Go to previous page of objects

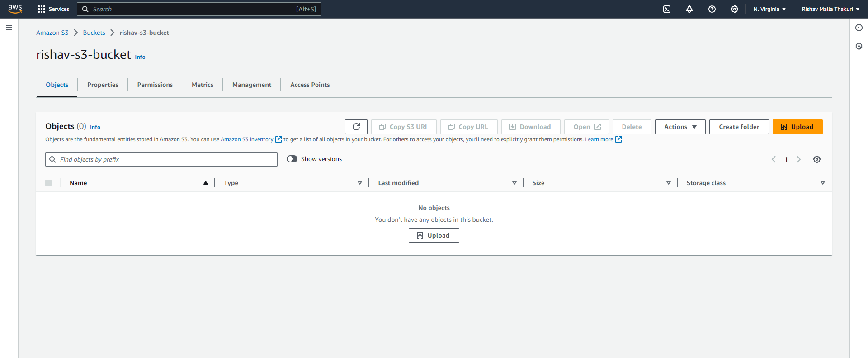774,159
